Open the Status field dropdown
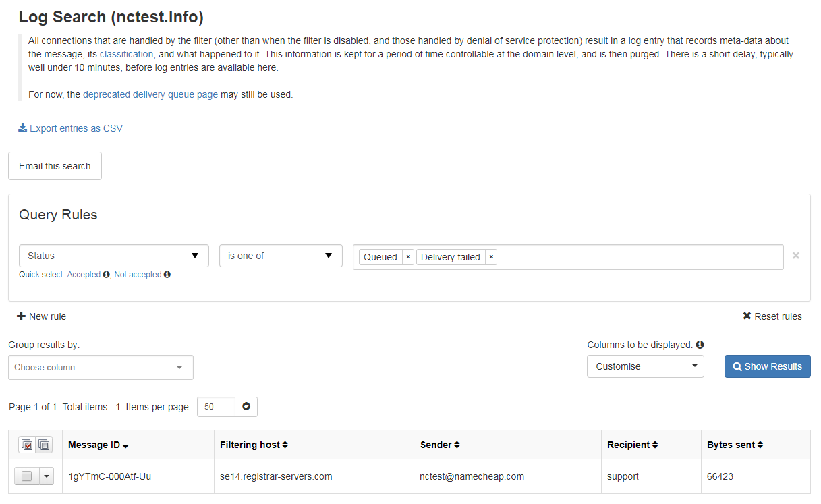The height and width of the screenshot is (504, 821). pos(114,256)
